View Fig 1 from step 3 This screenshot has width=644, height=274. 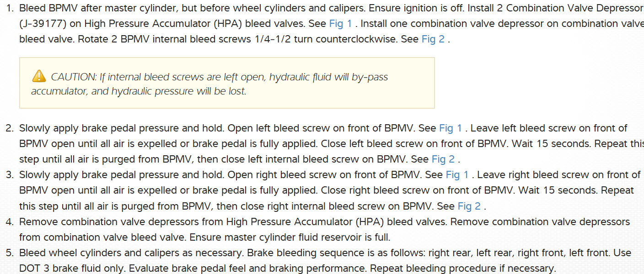coord(457,175)
